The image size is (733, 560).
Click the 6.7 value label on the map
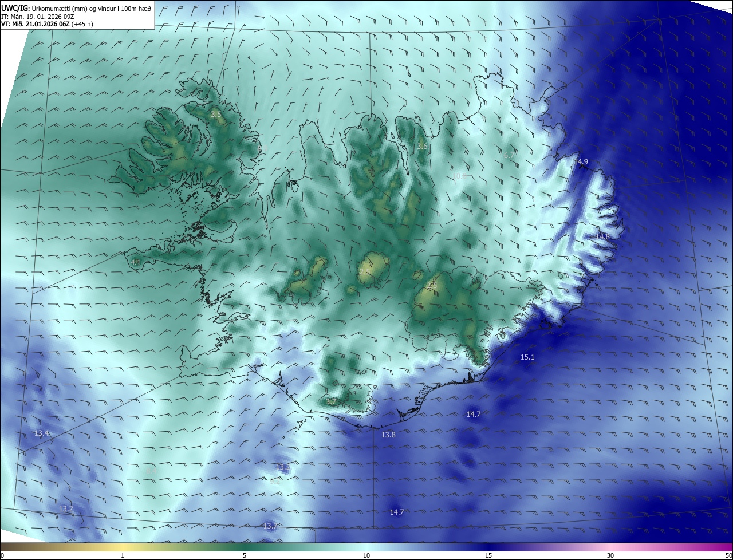pyautogui.click(x=509, y=156)
